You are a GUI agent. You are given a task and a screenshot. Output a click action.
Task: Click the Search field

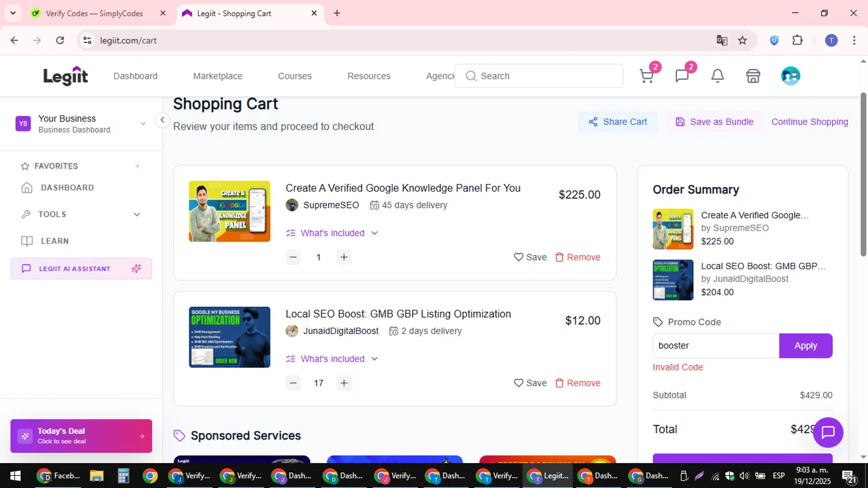(539, 76)
